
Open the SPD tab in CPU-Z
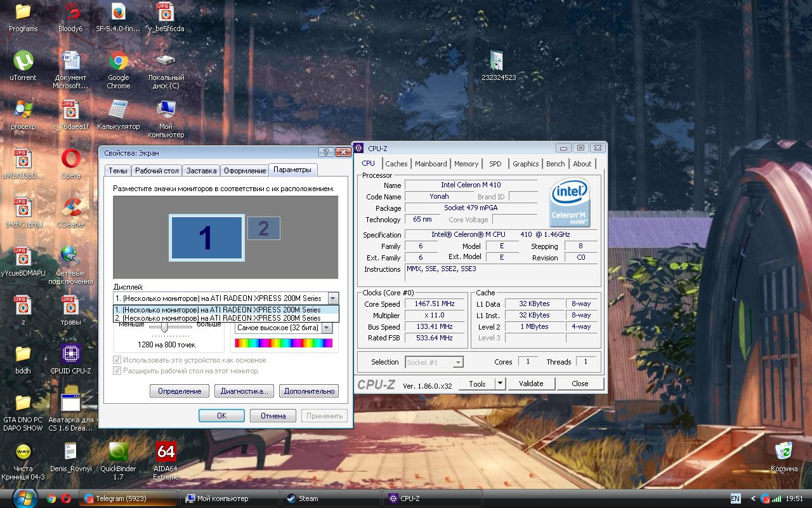495,164
